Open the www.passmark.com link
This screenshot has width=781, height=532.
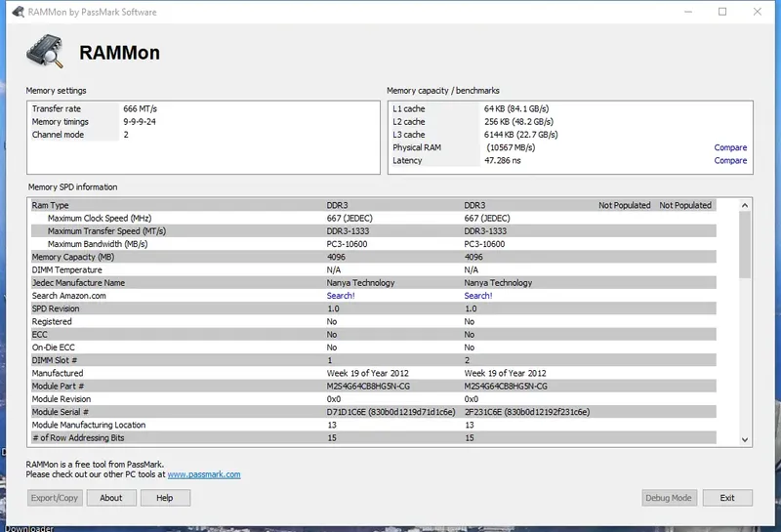pos(204,474)
